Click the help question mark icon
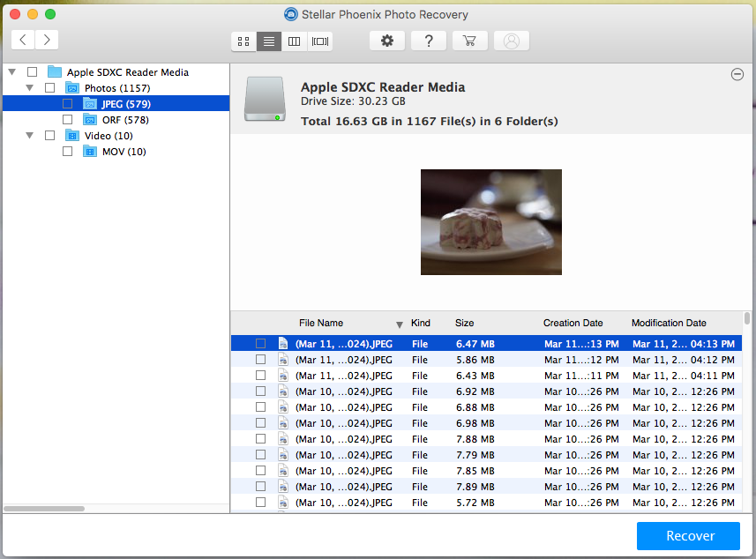Viewport: 756px width, 559px height. [429, 41]
